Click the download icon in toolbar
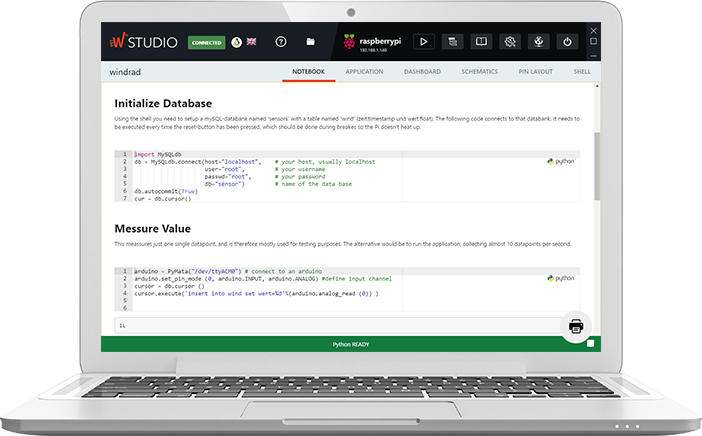The width and height of the screenshot is (702, 436). coord(538,42)
